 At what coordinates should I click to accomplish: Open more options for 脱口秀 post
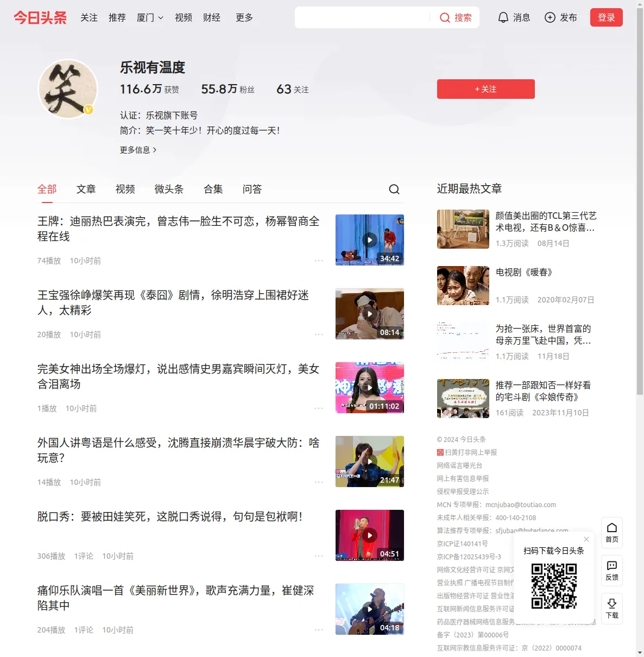point(319,556)
